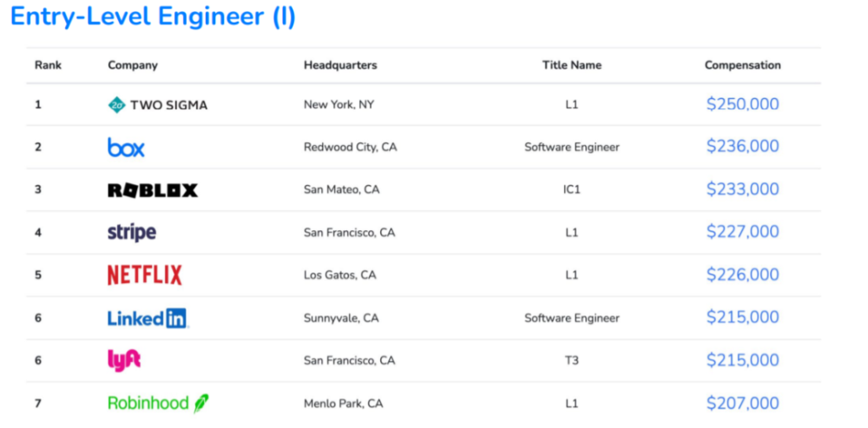The image size is (868, 428).
Task: Select the Stripe logo
Action: (x=132, y=233)
